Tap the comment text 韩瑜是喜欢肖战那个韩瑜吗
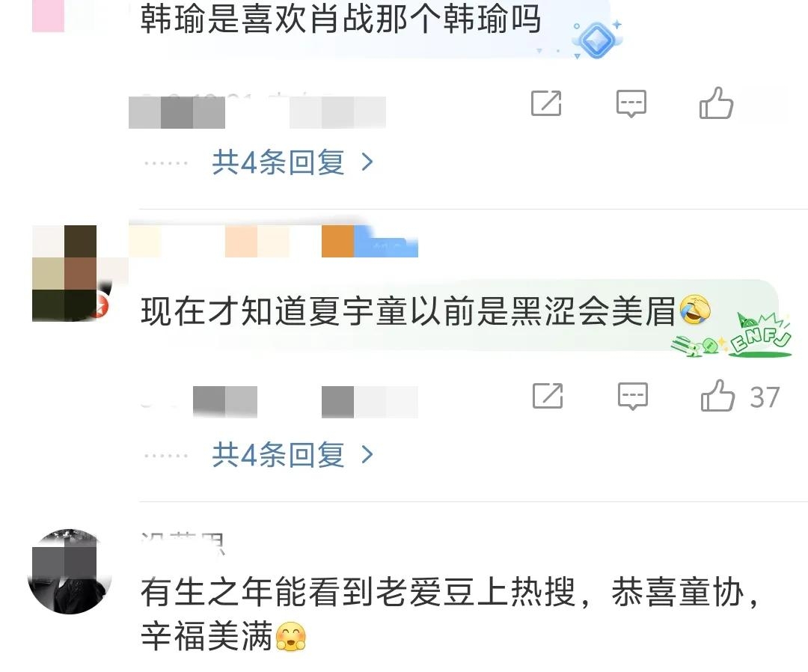The height and width of the screenshot is (672, 808). 340,18
